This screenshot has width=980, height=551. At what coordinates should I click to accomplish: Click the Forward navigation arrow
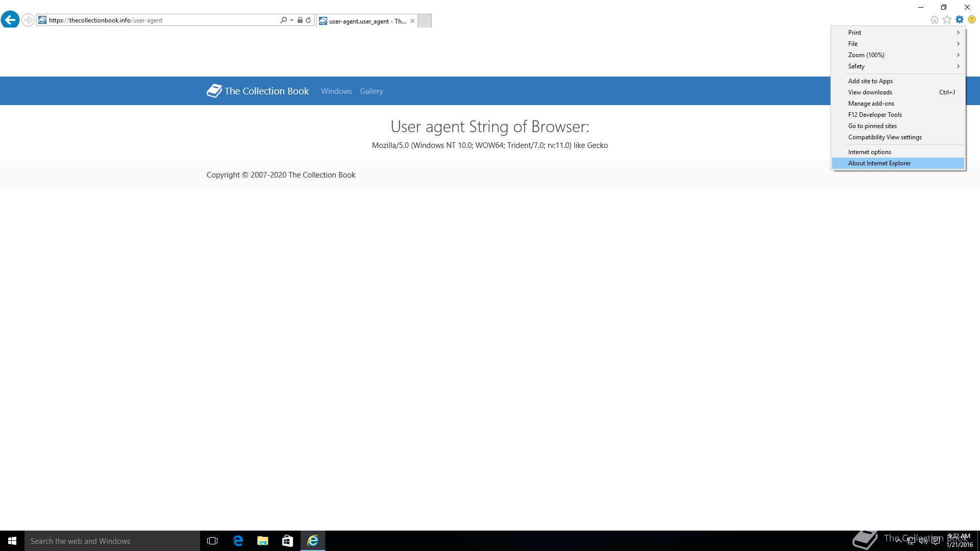28,20
